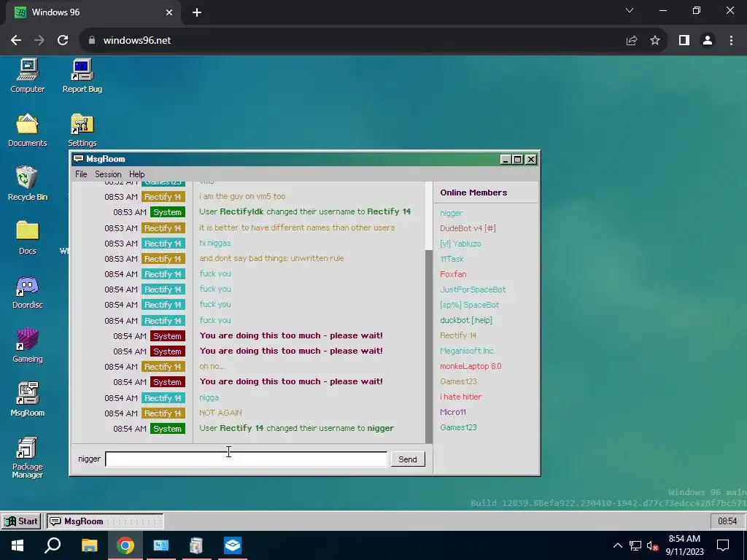This screenshot has height=560, width=747.
Task: Reload the windows96.net page
Action: coord(63,41)
